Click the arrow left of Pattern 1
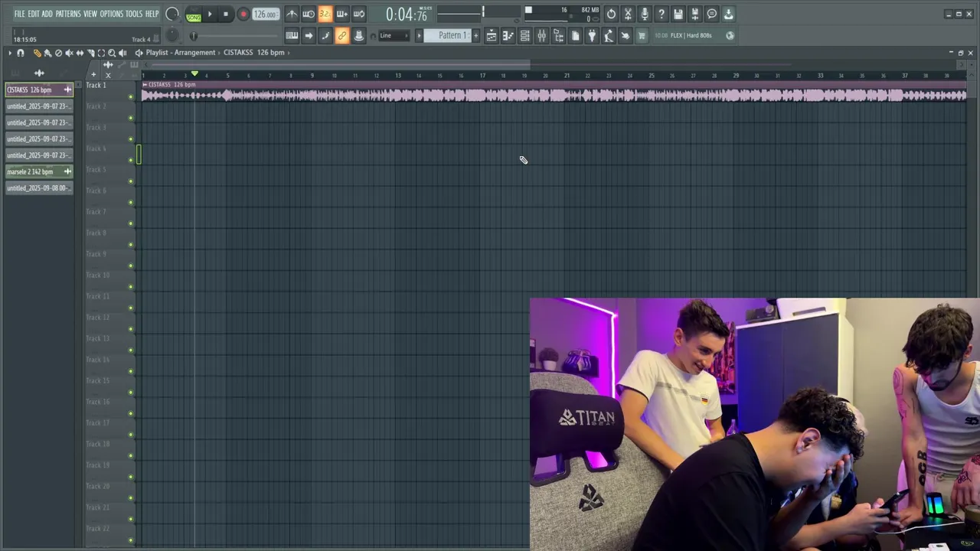 (x=419, y=35)
